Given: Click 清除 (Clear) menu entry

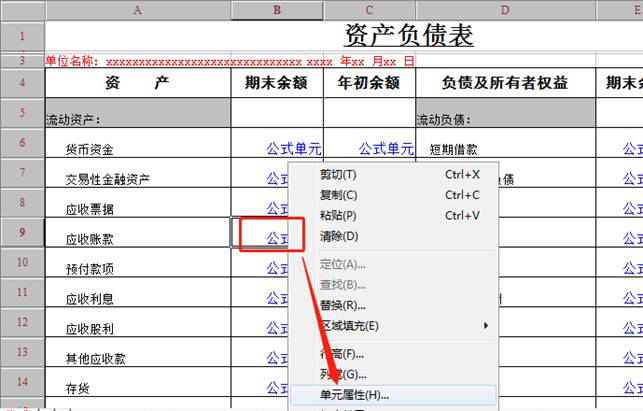Looking at the screenshot, I should tap(338, 236).
